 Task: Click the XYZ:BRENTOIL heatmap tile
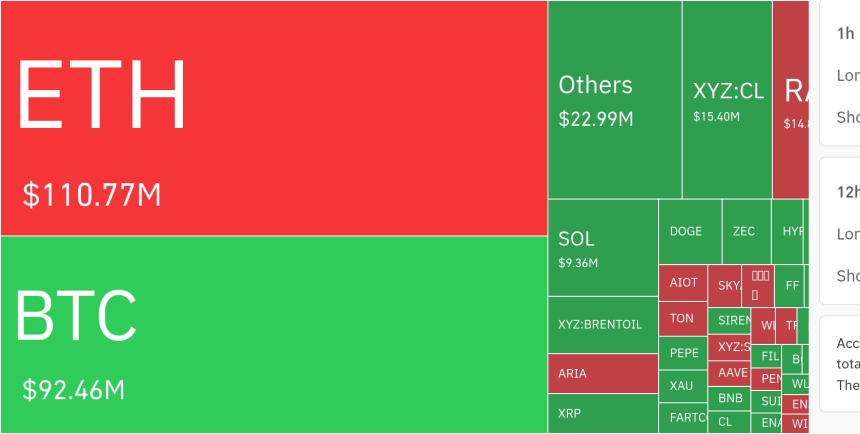coord(602,325)
